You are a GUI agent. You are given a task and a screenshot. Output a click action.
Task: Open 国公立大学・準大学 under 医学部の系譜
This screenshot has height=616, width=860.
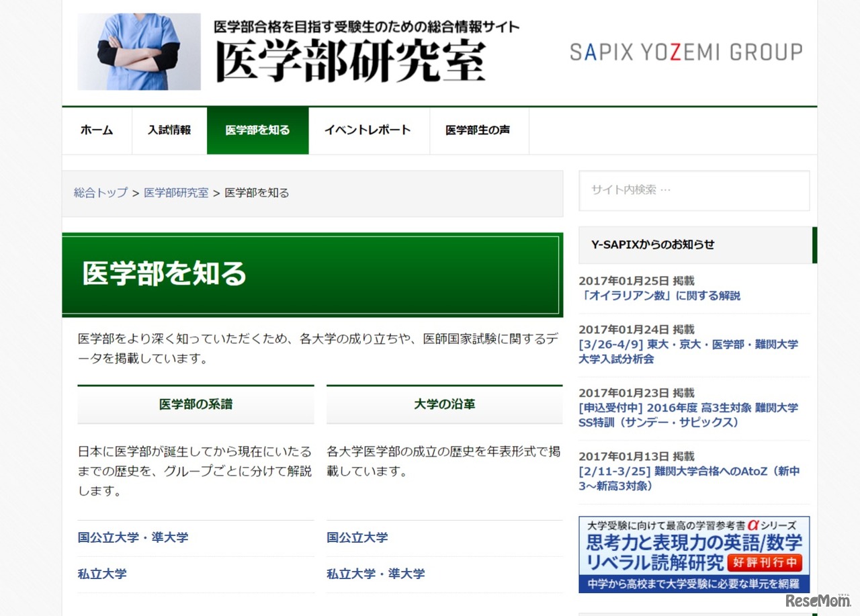[x=133, y=537]
